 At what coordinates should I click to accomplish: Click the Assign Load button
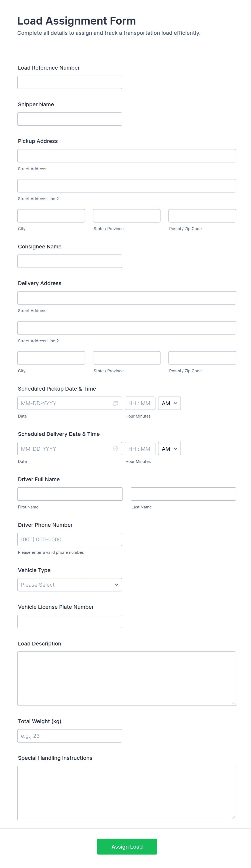pos(127,846)
